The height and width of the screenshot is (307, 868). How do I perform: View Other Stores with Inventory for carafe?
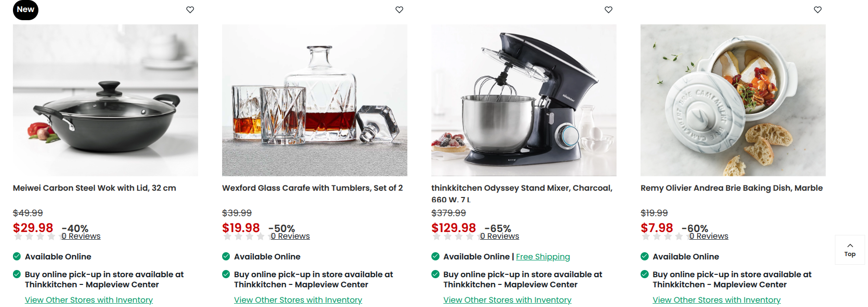[x=298, y=300]
